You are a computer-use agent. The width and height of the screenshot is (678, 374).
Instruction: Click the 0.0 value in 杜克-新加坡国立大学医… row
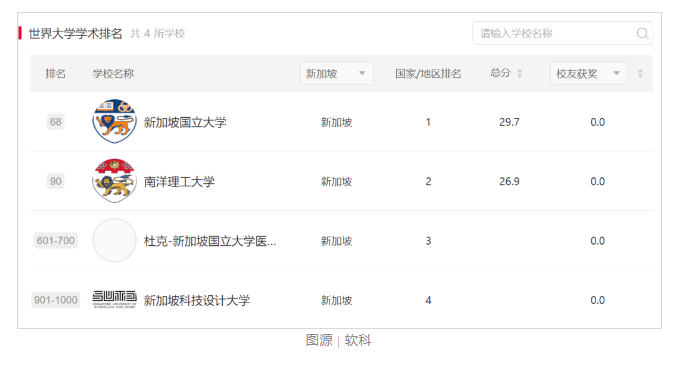(598, 241)
